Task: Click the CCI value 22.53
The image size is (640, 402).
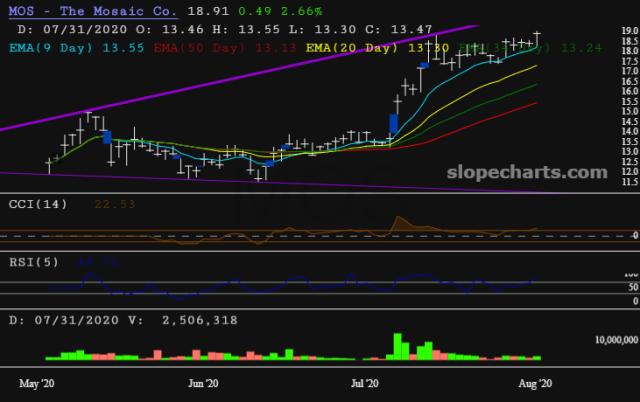Action: 114,204
